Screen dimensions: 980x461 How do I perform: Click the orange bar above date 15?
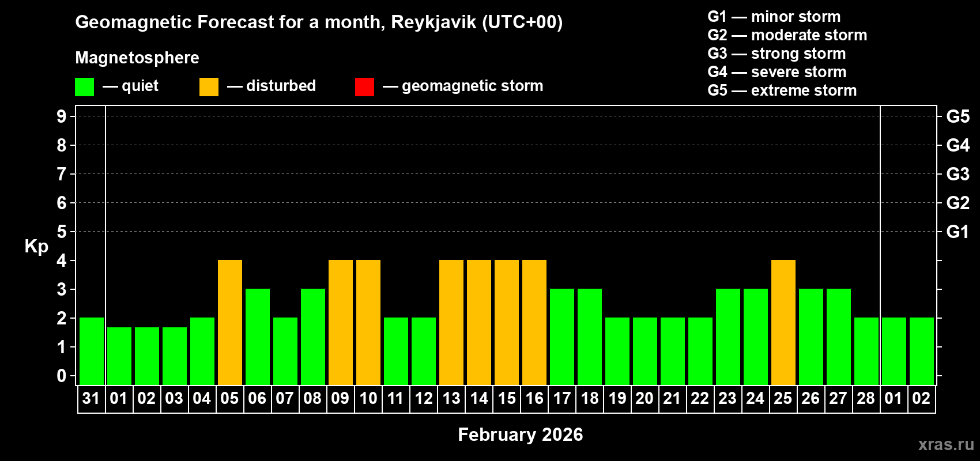[x=507, y=323]
